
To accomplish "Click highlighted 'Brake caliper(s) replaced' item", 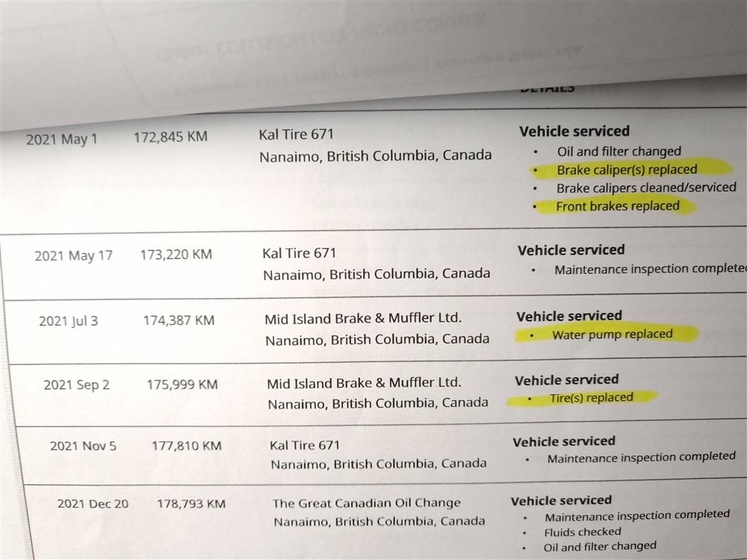I will (x=626, y=169).
